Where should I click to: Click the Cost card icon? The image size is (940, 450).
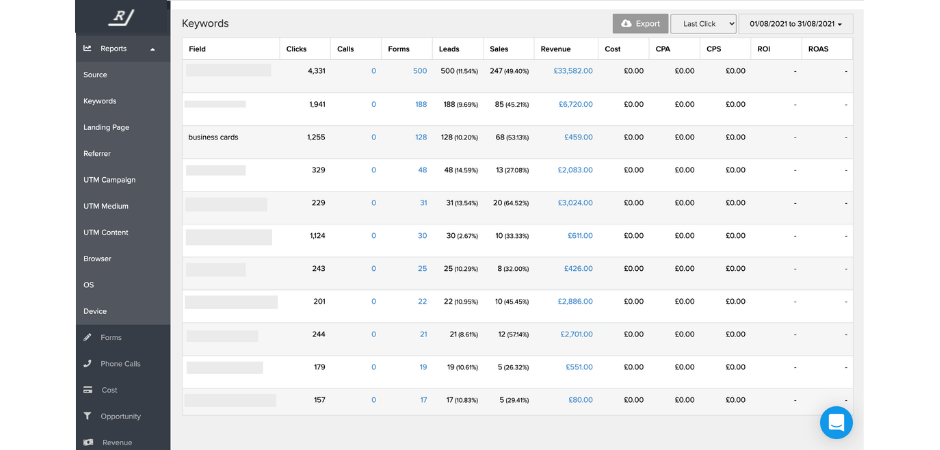pos(88,390)
